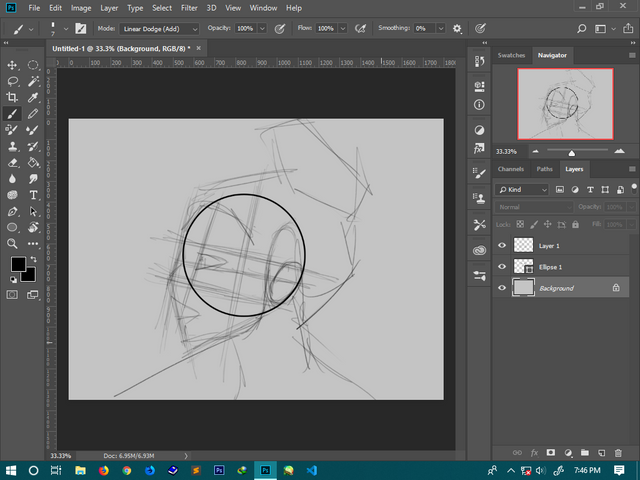The width and height of the screenshot is (640, 480).
Task: Toggle pressure for opacity button
Action: pos(280,29)
